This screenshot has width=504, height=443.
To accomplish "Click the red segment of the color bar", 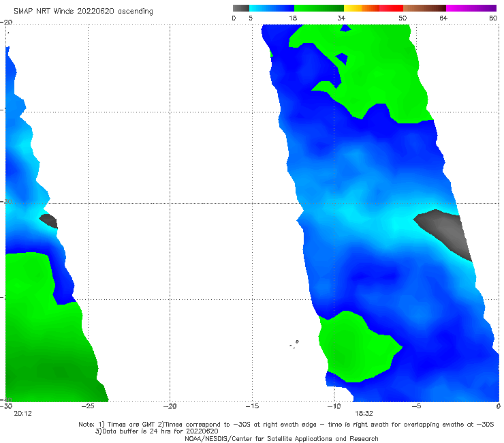I will 391,8.
